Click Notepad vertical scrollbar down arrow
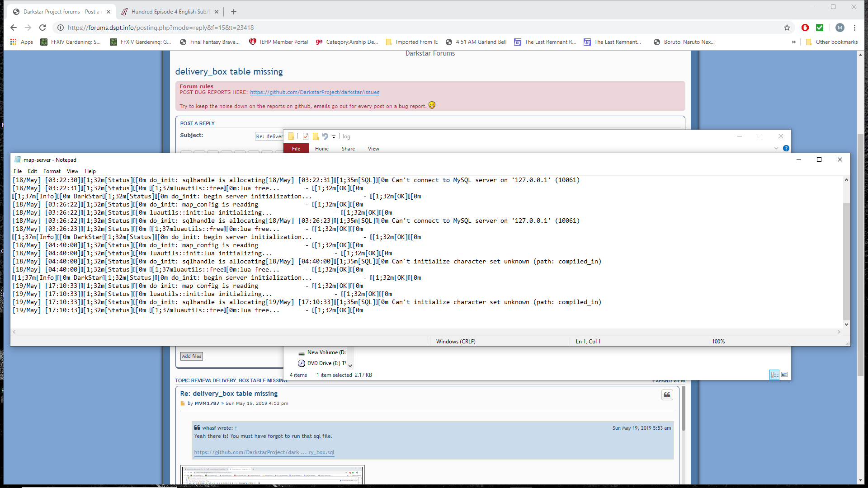Image resolution: width=868 pixels, height=488 pixels. (x=846, y=324)
